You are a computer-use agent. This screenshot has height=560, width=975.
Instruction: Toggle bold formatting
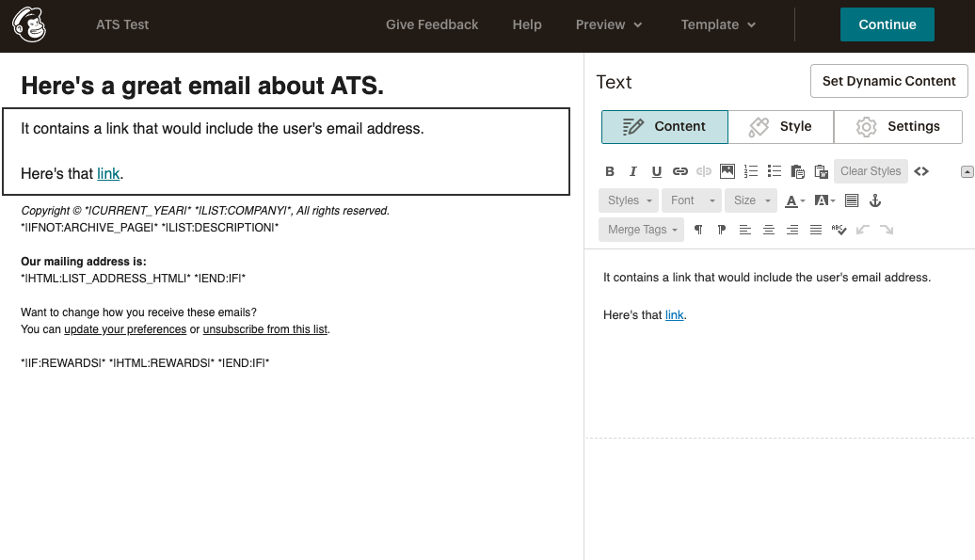(610, 171)
